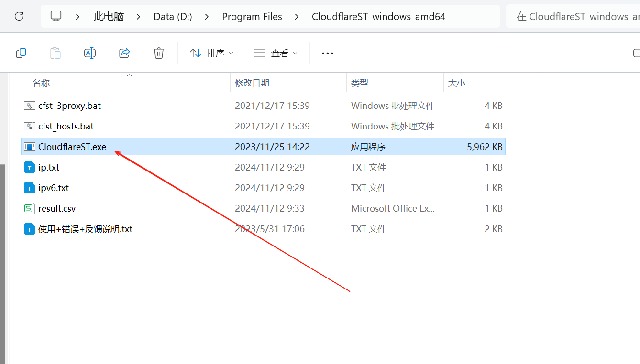Sort by 修改日期 column header
This screenshot has width=640, height=364.
(252, 83)
